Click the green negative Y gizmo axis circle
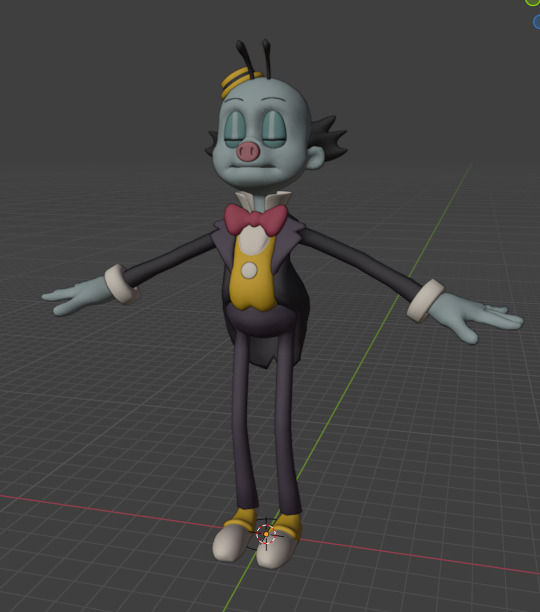 tap(533, 2)
